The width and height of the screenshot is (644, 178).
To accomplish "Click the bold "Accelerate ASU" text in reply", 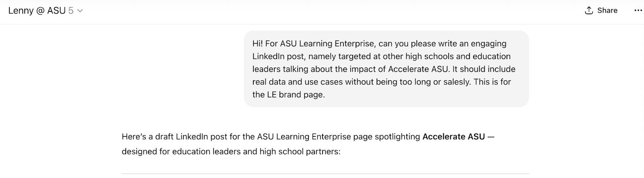I will (453, 137).
